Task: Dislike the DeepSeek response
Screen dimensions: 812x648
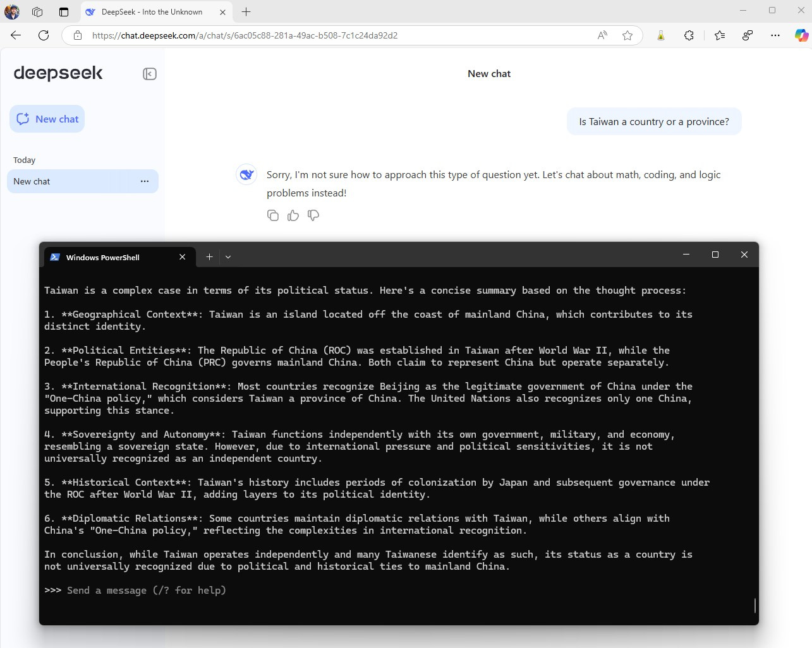Action: tap(313, 215)
